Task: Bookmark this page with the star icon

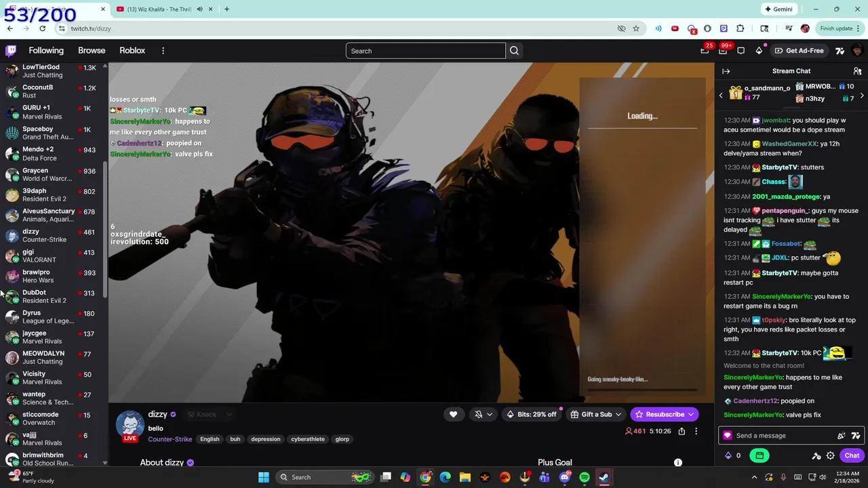Action: (636, 28)
